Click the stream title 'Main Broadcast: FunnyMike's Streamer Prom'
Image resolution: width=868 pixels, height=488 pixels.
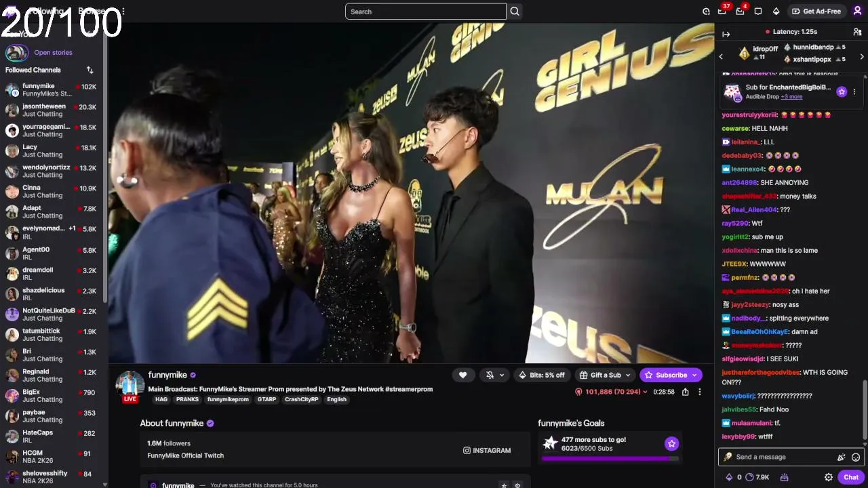click(x=290, y=389)
